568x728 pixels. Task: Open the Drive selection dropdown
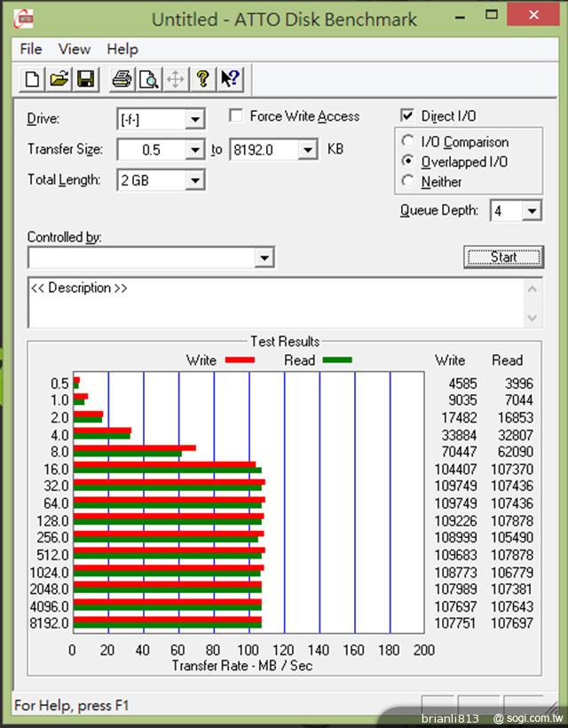pyautogui.click(x=194, y=120)
